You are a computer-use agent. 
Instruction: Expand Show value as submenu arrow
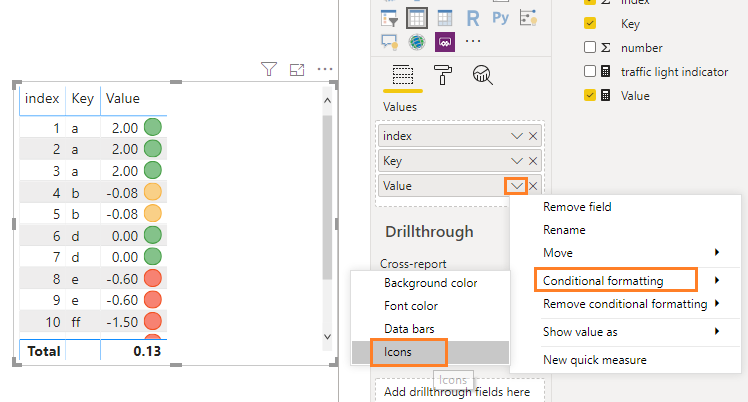(x=717, y=331)
